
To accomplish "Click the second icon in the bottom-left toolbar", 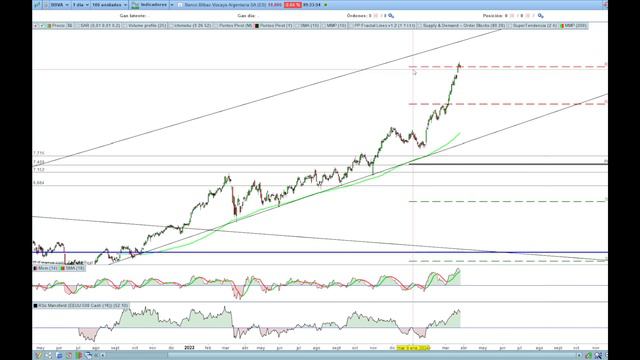I will (49, 356).
